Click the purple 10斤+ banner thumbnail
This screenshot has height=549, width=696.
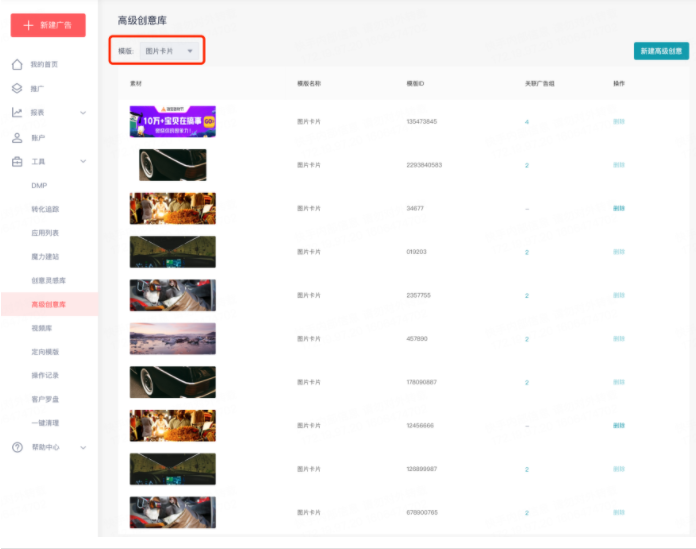(172, 121)
